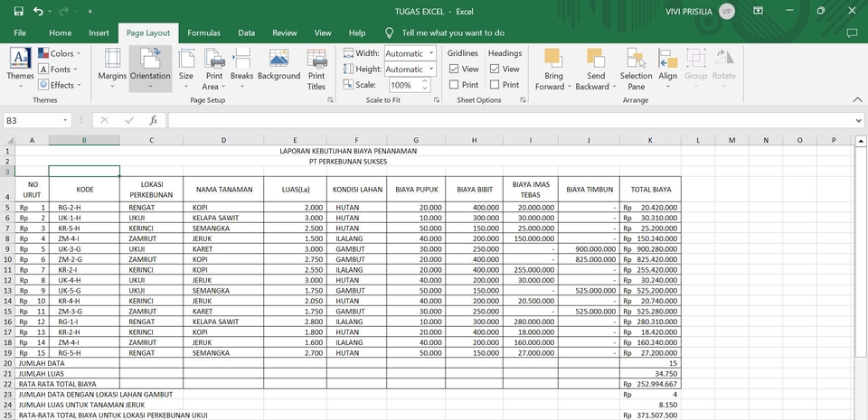Open the comments icon at top right

pos(852,33)
